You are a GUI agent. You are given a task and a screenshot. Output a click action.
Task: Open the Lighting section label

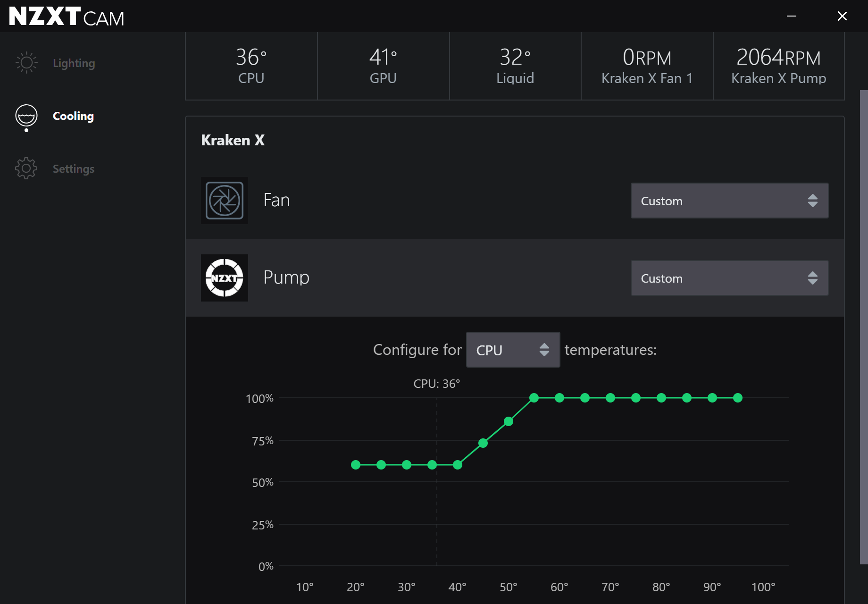[74, 63]
